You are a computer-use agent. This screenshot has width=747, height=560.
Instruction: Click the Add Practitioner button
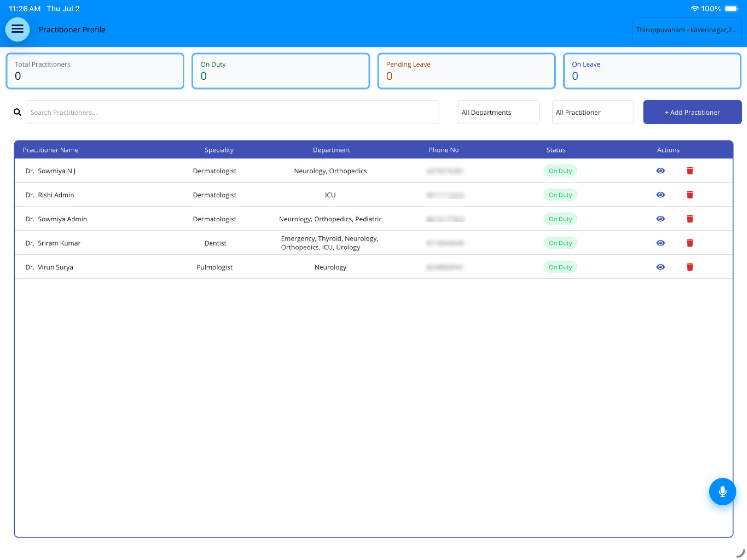tap(692, 112)
